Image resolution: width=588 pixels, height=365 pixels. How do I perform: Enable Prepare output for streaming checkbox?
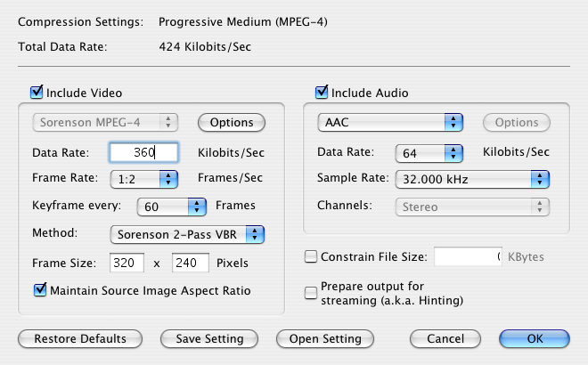pos(311,291)
